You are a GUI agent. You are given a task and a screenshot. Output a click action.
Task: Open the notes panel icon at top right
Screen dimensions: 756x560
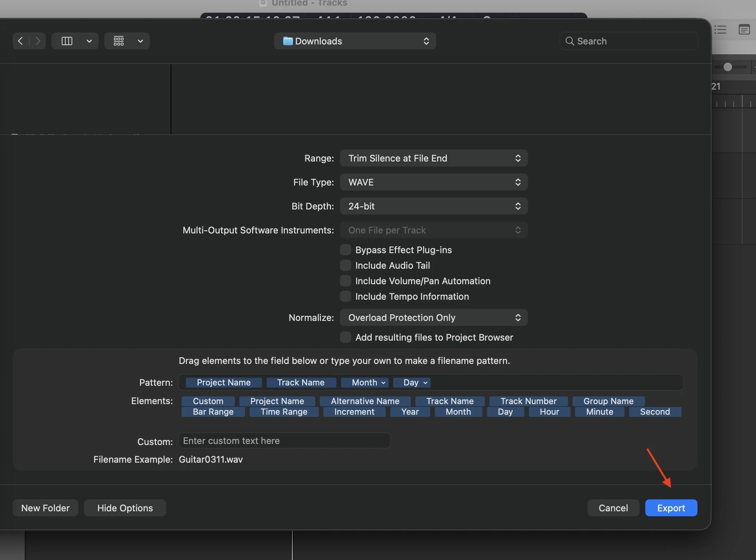[x=744, y=30]
